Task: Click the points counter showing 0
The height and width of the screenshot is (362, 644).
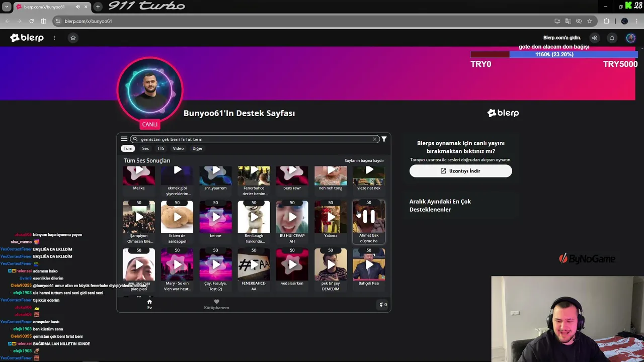Action: pos(383,305)
